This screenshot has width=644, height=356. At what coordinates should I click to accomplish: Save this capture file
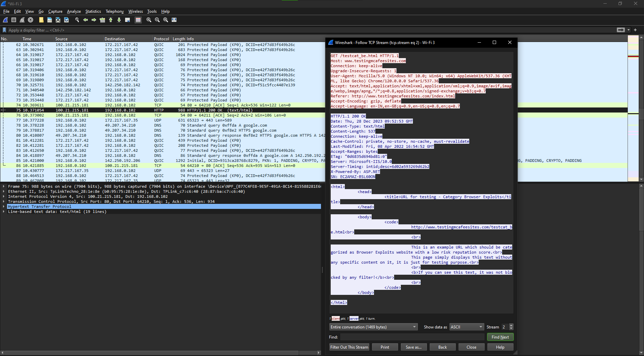pyautogui.click(x=50, y=20)
